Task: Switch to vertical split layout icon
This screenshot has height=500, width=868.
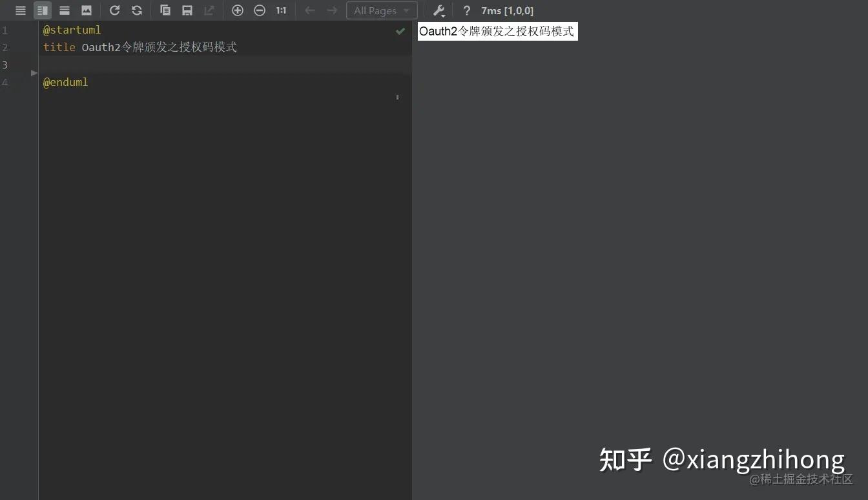Action: pos(65,10)
